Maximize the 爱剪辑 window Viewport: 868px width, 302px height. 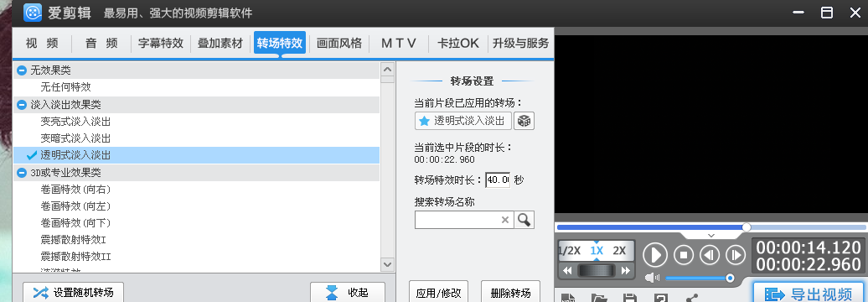click(826, 13)
